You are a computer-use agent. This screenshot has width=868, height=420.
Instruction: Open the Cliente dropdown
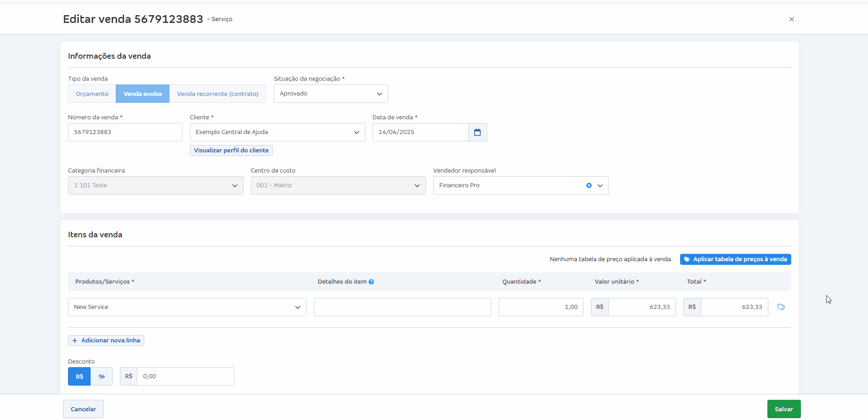click(x=277, y=132)
